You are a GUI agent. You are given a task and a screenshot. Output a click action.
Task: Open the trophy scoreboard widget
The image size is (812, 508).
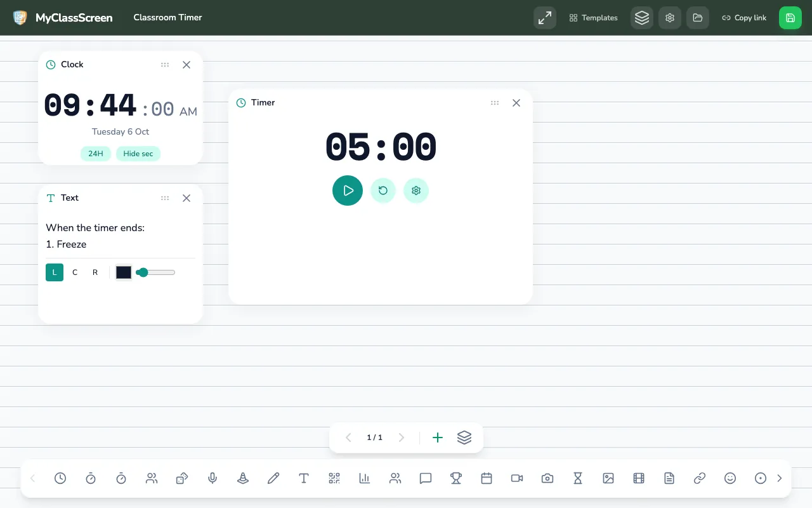456,478
